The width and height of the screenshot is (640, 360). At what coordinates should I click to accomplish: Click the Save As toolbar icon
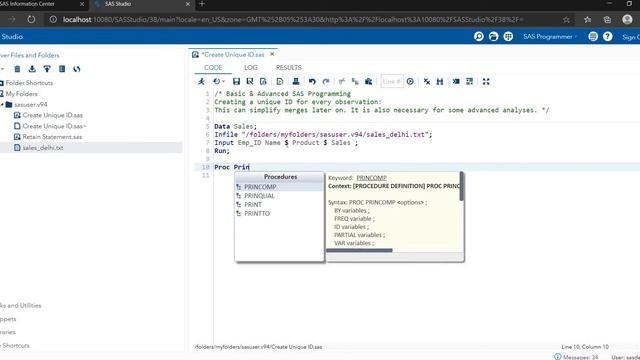(x=250, y=81)
